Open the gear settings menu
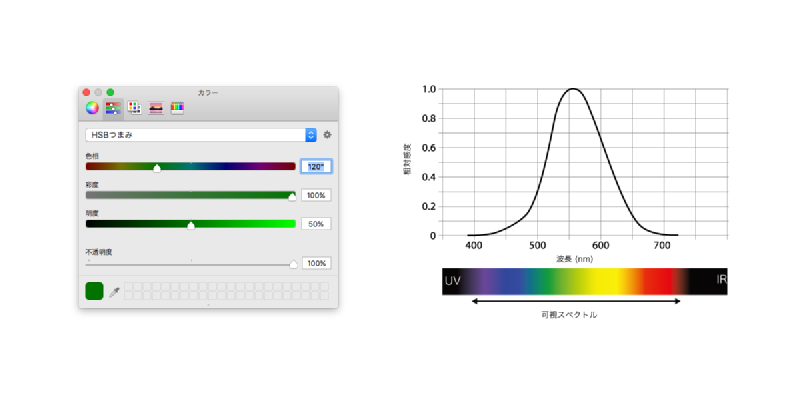Viewport: 800px width, 400px height. tap(328, 135)
